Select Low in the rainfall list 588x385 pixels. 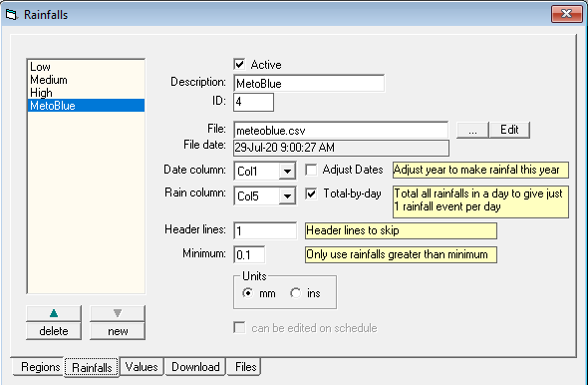[86, 67]
